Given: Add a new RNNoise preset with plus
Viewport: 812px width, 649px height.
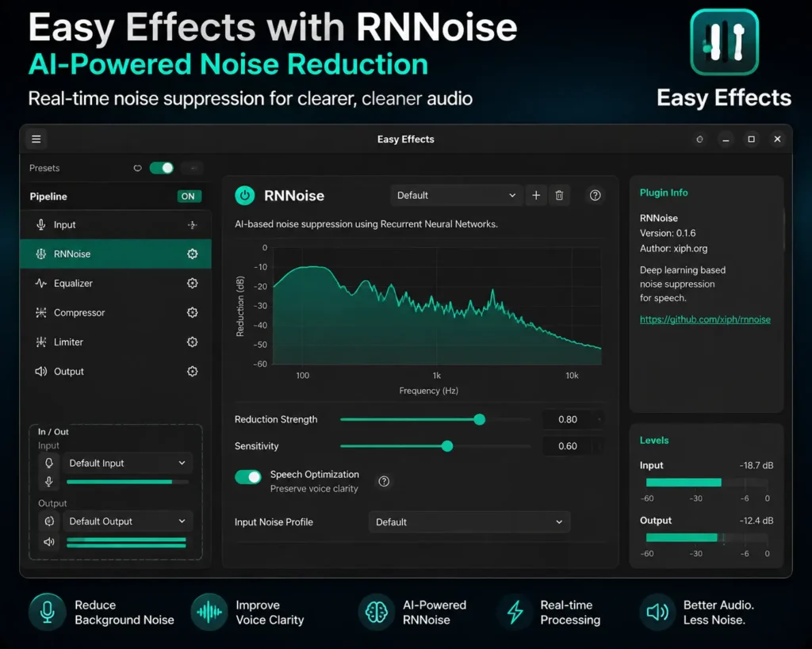Looking at the screenshot, I should pyautogui.click(x=536, y=195).
